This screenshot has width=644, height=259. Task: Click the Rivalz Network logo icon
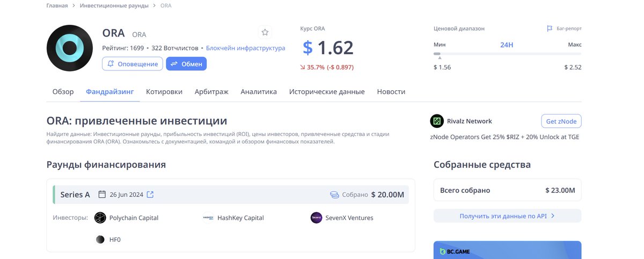[437, 121]
